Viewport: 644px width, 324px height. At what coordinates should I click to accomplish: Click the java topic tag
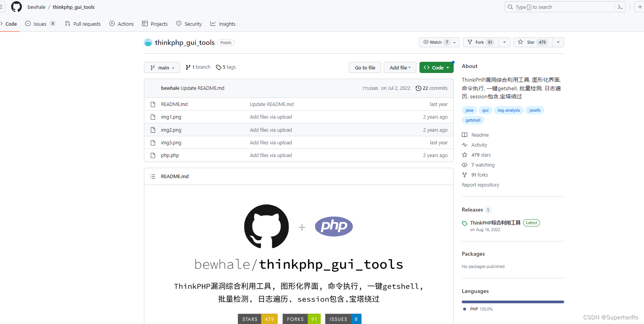tap(469, 110)
